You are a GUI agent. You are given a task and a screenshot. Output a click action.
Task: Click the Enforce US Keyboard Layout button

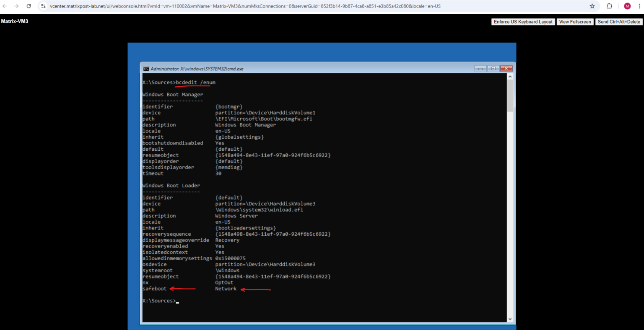(523, 21)
